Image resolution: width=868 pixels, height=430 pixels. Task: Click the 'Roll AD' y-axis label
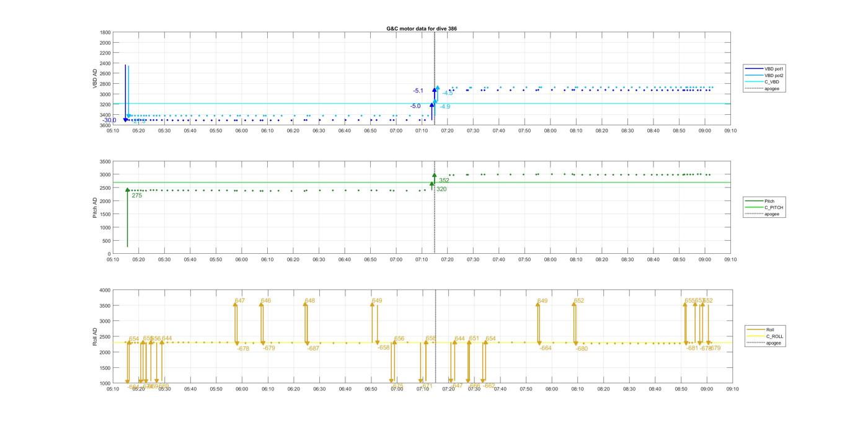tap(95, 336)
